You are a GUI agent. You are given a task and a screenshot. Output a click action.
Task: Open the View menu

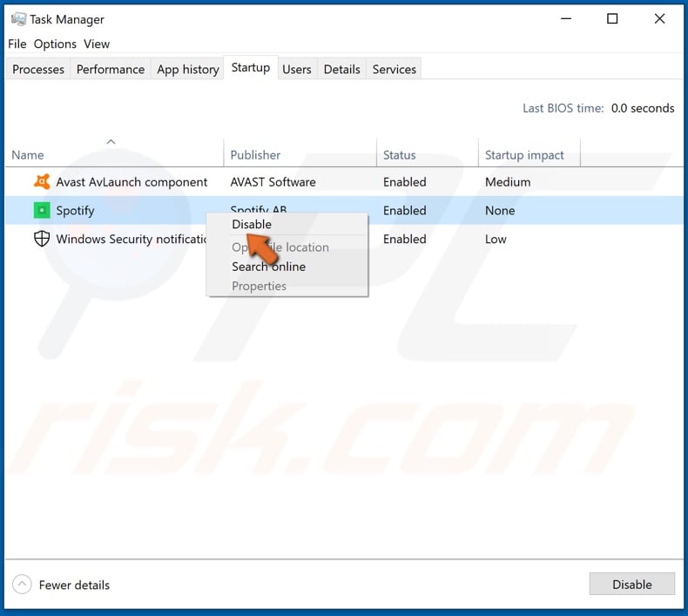[97, 44]
